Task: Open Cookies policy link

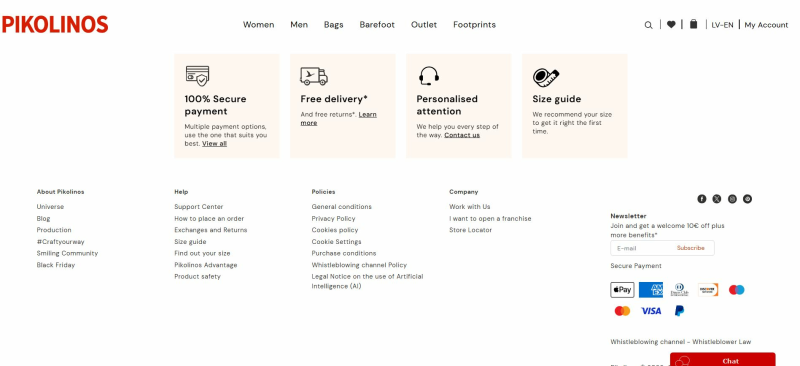Action: click(x=335, y=230)
